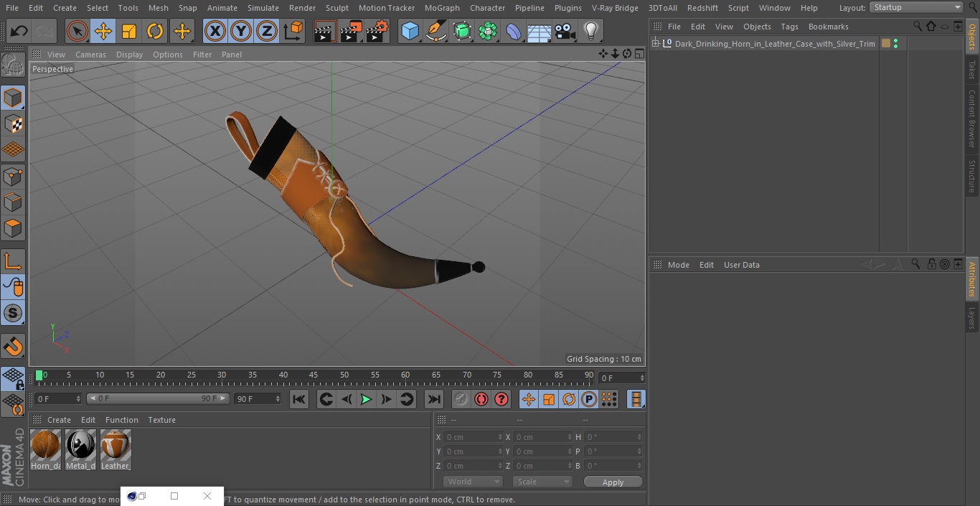The image size is (980, 506).
Task: Click frame 45 on timeline ruler
Action: tap(314, 375)
